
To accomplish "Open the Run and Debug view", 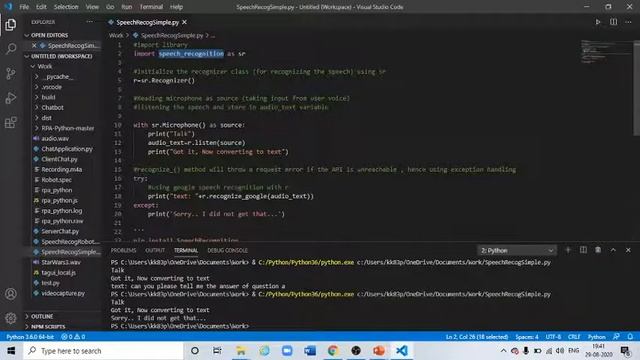I will tap(11, 98).
